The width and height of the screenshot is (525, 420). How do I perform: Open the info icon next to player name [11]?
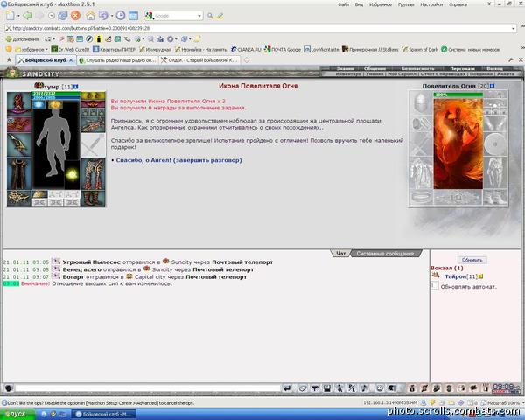point(75,87)
